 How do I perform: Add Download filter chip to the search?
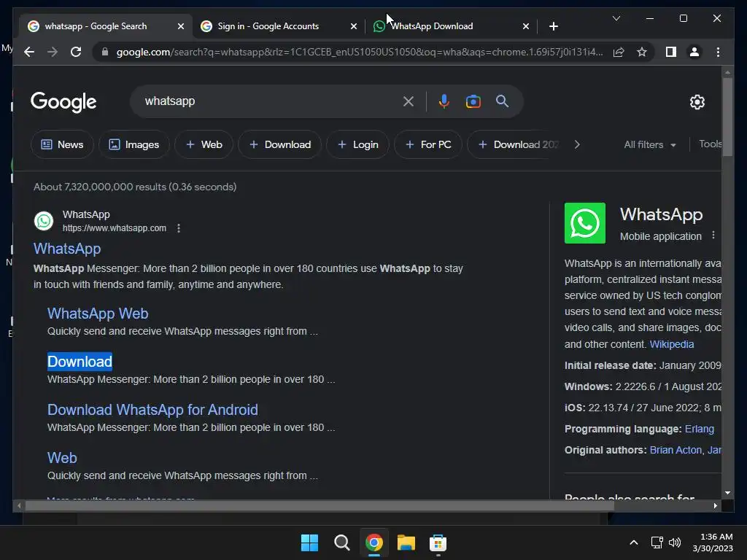tap(279, 144)
